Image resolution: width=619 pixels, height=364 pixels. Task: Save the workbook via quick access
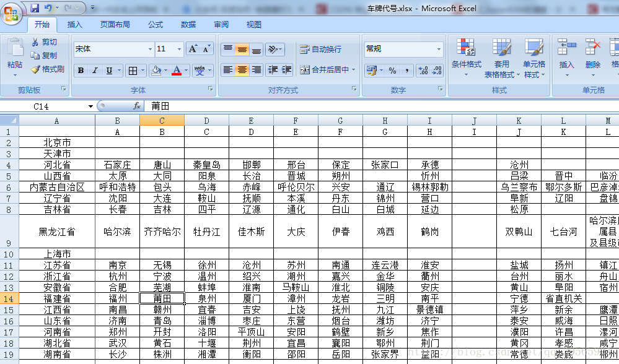click(x=35, y=8)
